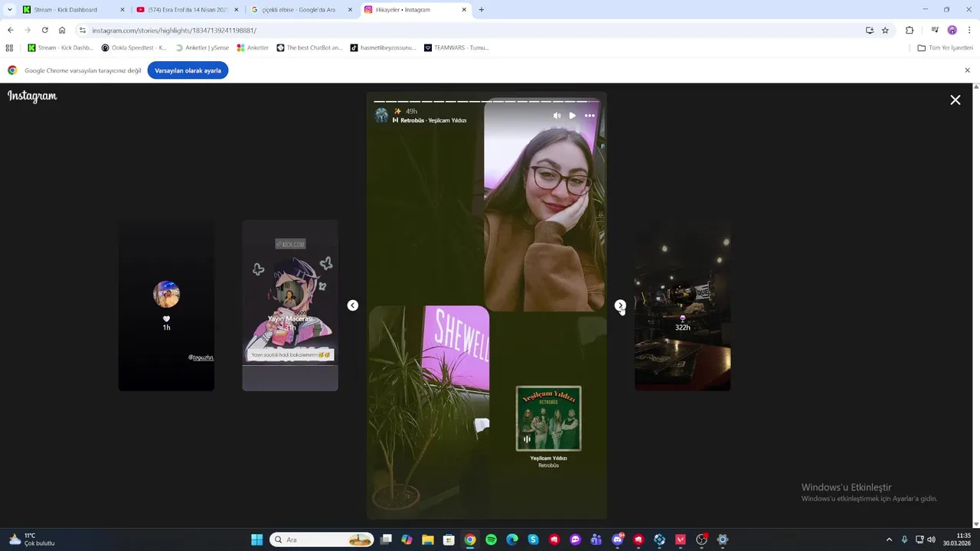Open a new browser tab
This screenshot has width=980, height=551.
(481, 10)
